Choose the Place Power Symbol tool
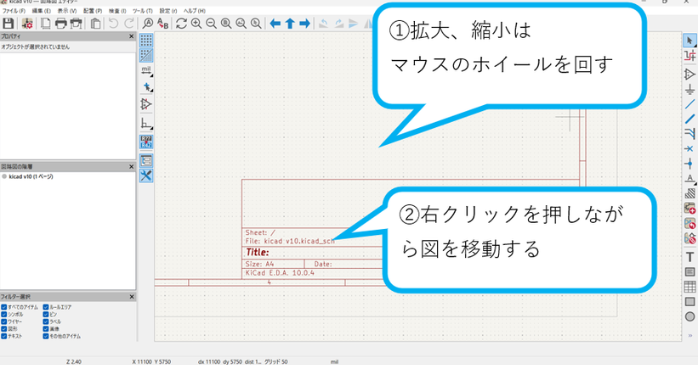Screen dimensions: 698x365 tap(690, 89)
